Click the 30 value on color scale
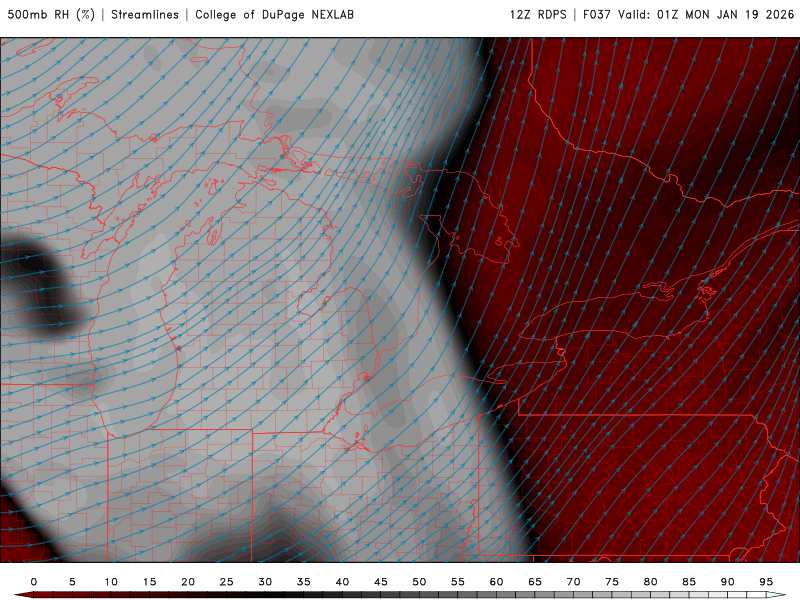This screenshot has width=800, height=600. pyautogui.click(x=265, y=582)
